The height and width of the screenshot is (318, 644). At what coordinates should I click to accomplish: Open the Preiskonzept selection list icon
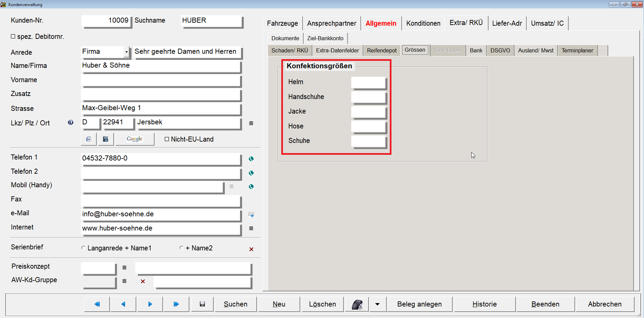[124, 267]
